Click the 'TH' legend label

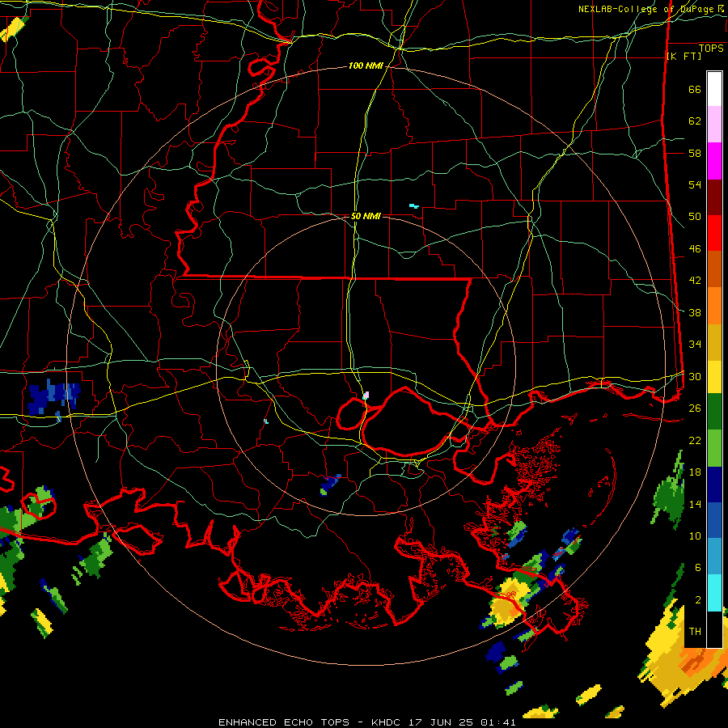695,632
